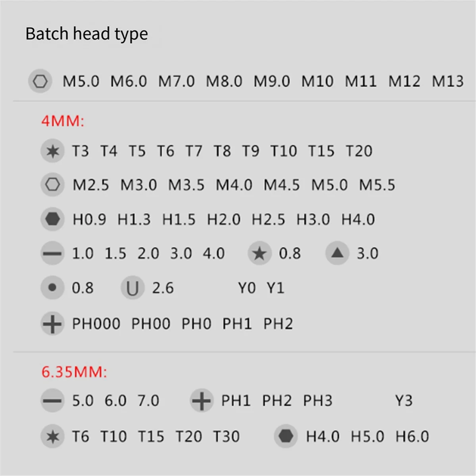Click the red 4MM section label
476x476 pixels.
pyautogui.click(x=63, y=121)
